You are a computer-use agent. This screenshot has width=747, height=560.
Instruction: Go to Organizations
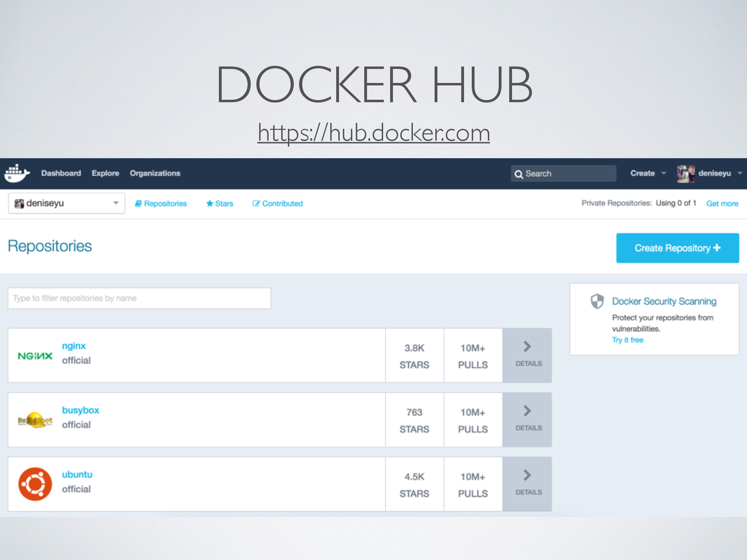[155, 173]
